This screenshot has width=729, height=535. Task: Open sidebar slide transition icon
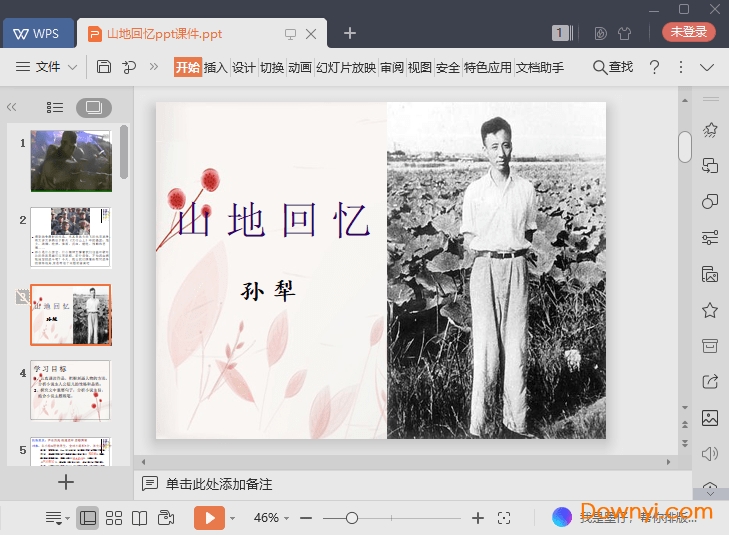pos(710,165)
